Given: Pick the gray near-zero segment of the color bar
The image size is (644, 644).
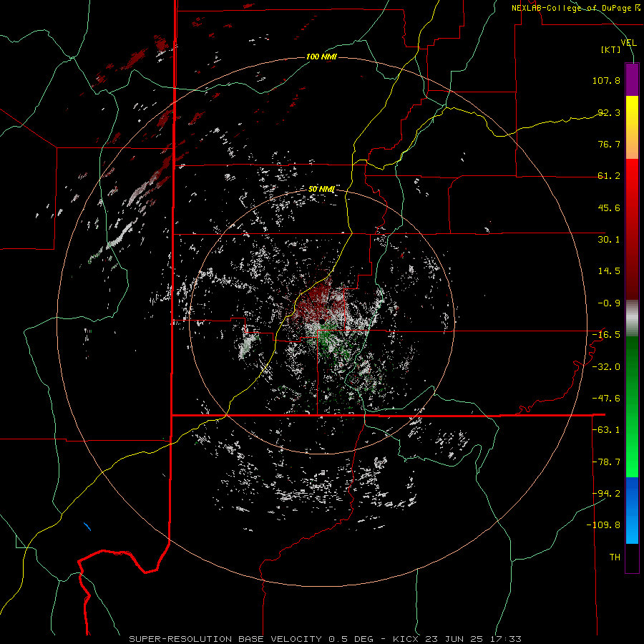Looking at the screenshot, I should click(x=632, y=318).
